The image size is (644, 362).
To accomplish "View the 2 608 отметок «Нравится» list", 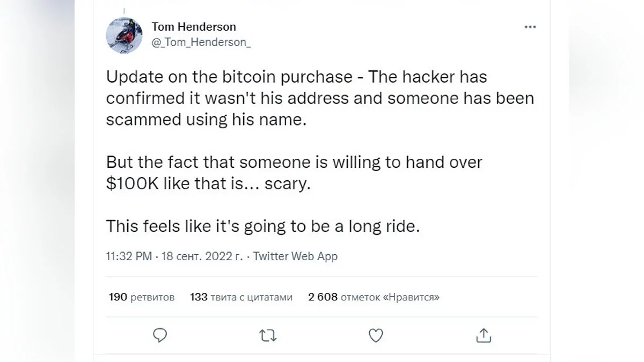I will pyautogui.click(x=374, y=297).
